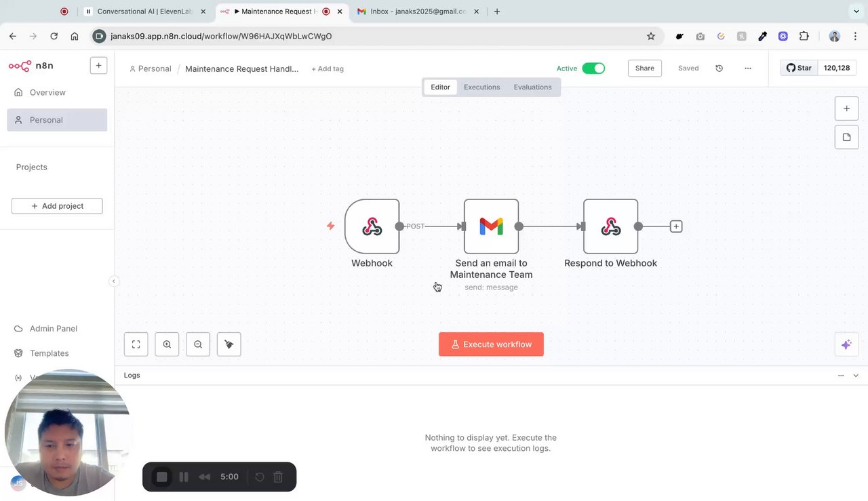Delete the recording with the trash icon
The image size is (868, 501).
pyautogui.click(x=278, y=477)
